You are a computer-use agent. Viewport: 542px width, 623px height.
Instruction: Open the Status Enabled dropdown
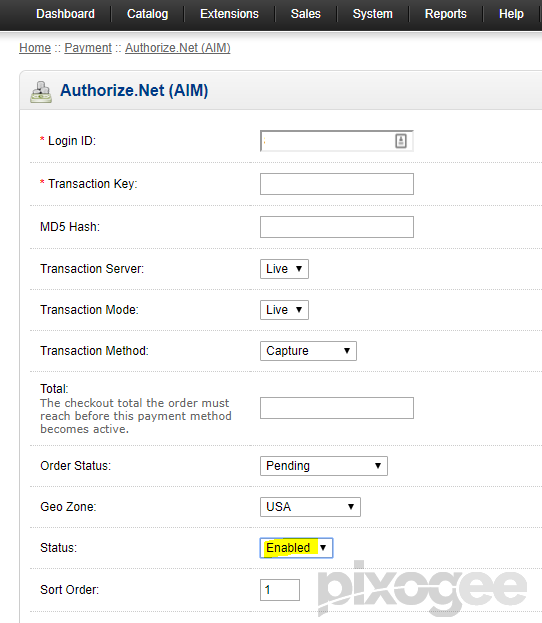(296, 548)
